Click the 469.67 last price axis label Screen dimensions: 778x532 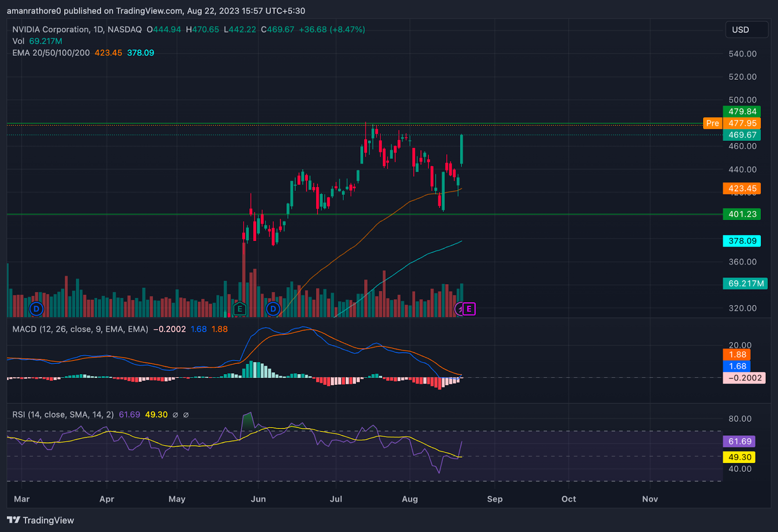click(x=742, y=135)
